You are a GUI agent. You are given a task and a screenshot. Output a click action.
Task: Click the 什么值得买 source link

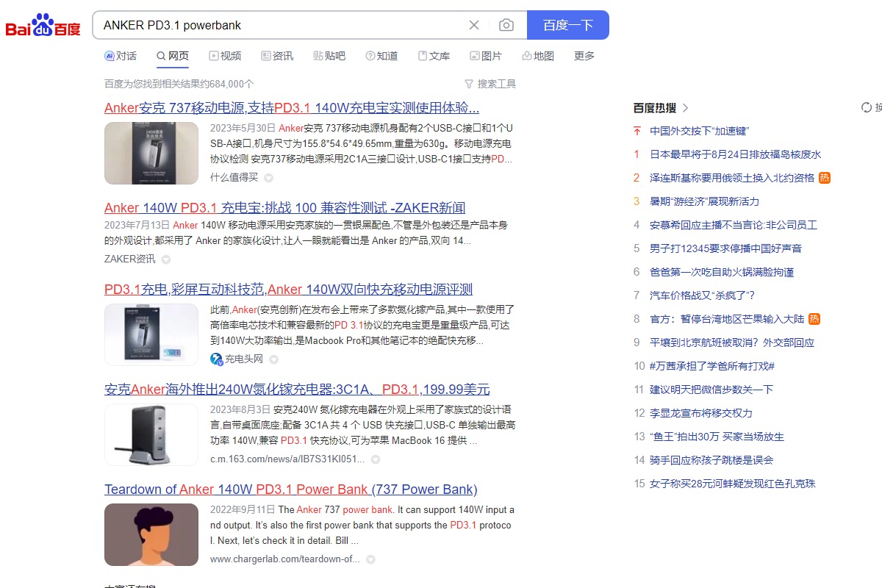pos(234,178)
